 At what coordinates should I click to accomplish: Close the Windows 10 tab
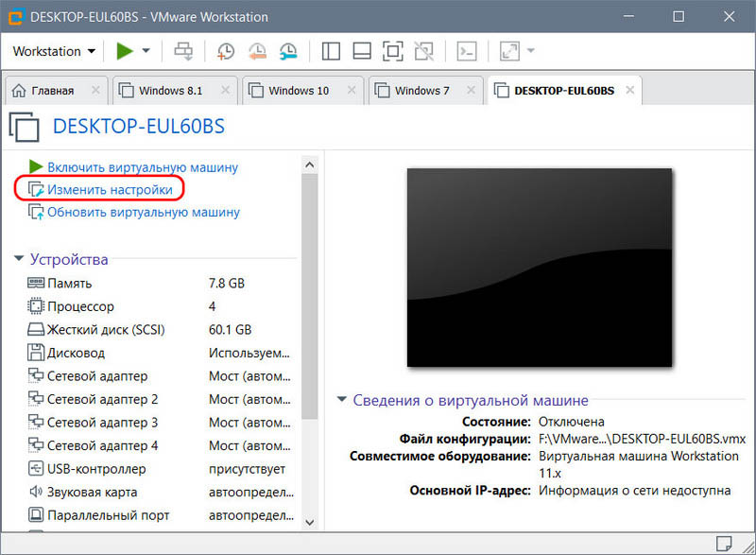(352, 90)
